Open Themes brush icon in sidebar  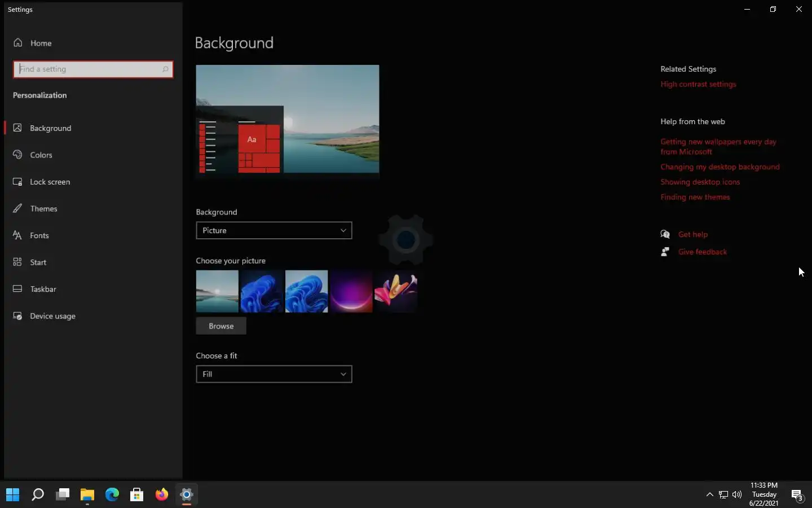point(17,208)
